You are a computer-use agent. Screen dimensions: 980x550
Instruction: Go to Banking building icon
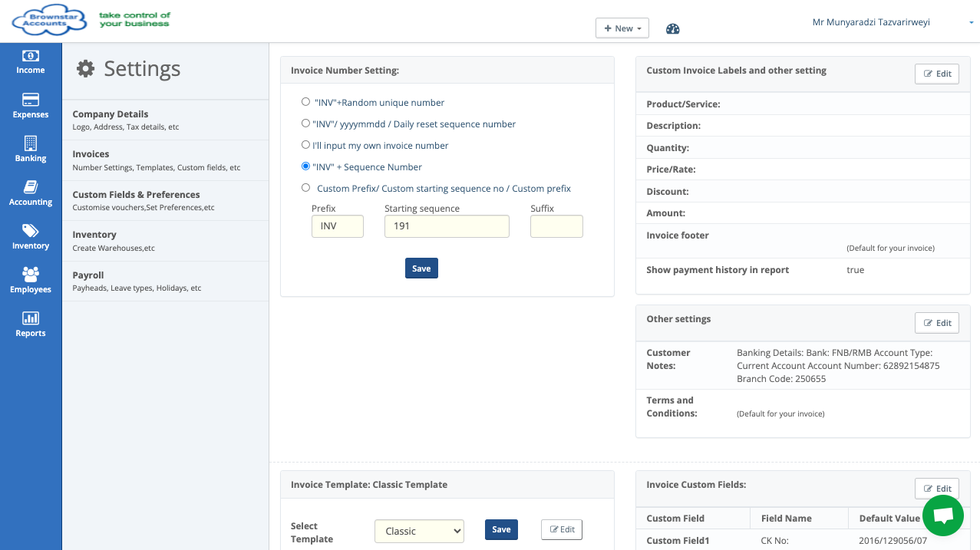[31, 143]
